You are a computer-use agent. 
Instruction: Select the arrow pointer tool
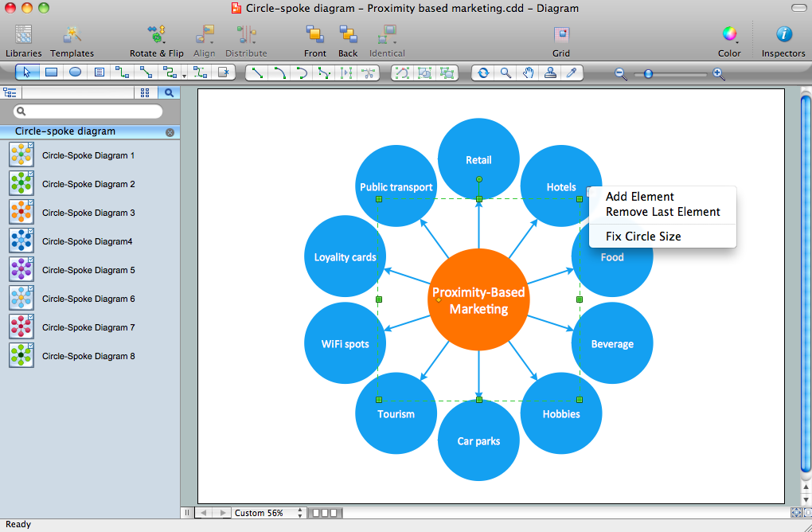tap(27, 72)
